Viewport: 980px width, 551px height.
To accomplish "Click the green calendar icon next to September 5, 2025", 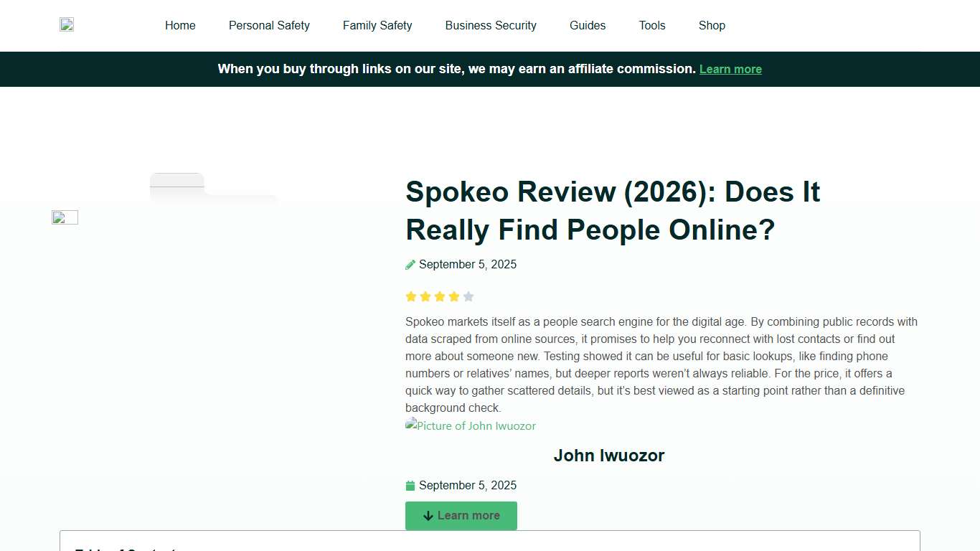I will coord(410,485).
